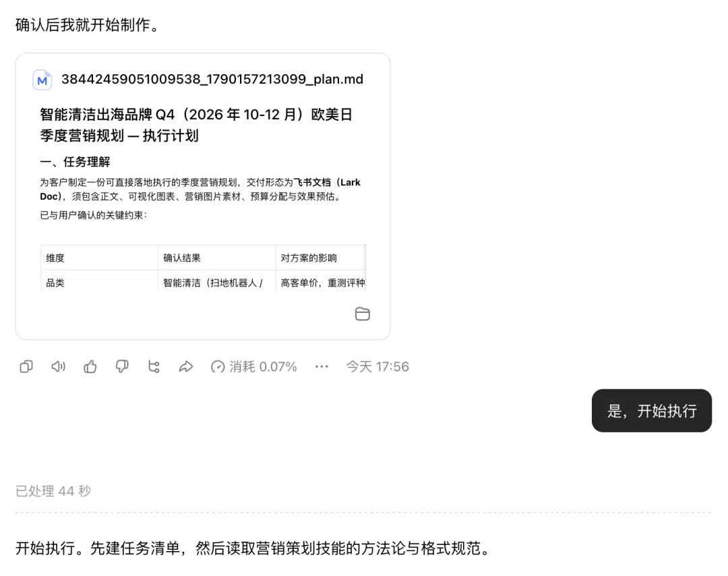Click the 一、任务理解 heading
This screenshot has height=576, width=728.
tap(75, 162)
